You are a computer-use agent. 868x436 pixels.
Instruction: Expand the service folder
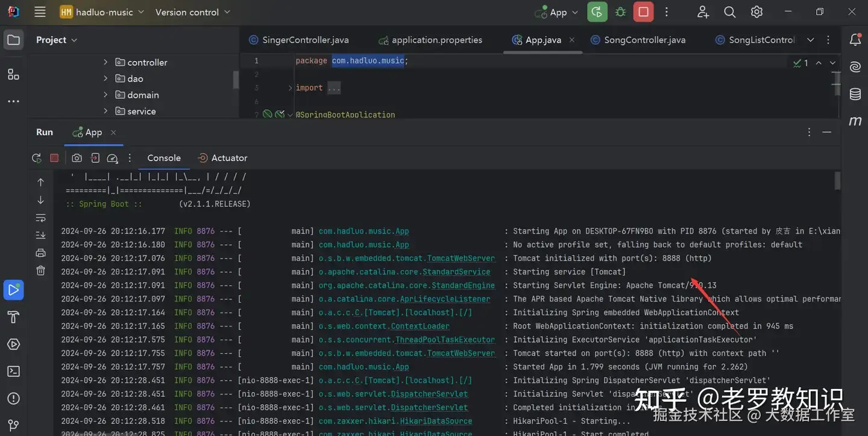click(x=105, y=111)
